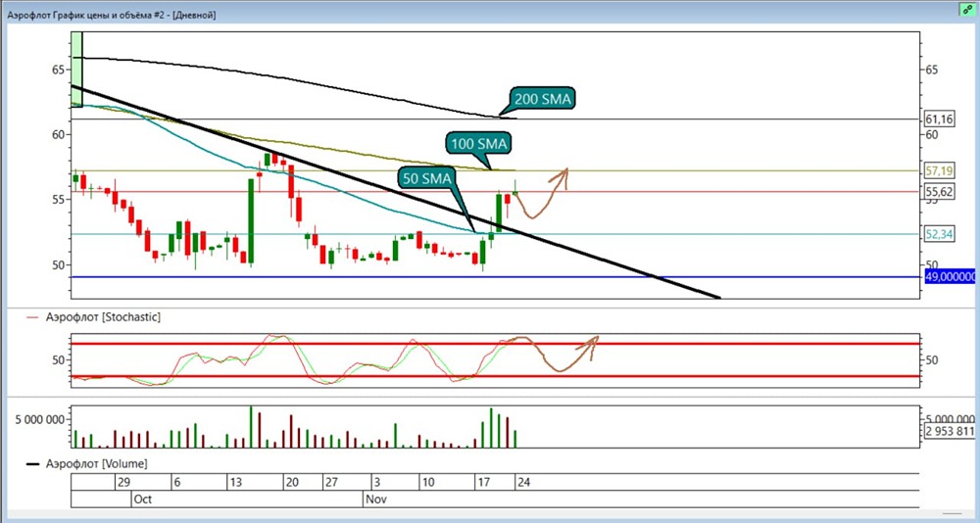This screenshot has width=980, height=523.
Task: Click the 13 date marker on the time axis
Action: [x=235, y=483]
